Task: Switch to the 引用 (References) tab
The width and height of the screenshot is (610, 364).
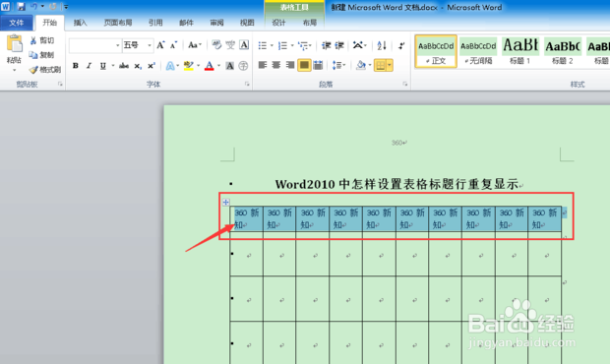Action: 155,23
